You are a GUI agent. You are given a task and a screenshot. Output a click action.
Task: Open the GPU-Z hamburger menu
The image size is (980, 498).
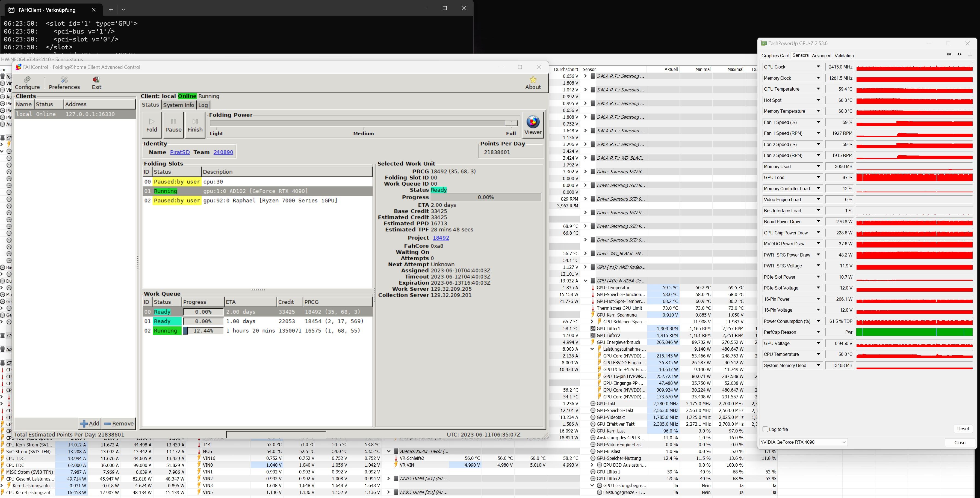pos(970,54)
